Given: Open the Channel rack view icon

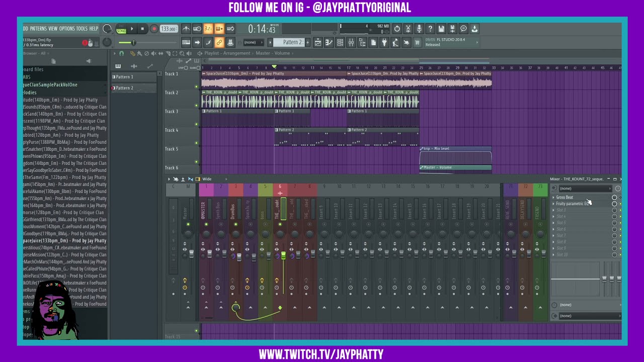Looking at the screenshot, I should (340, 43).
